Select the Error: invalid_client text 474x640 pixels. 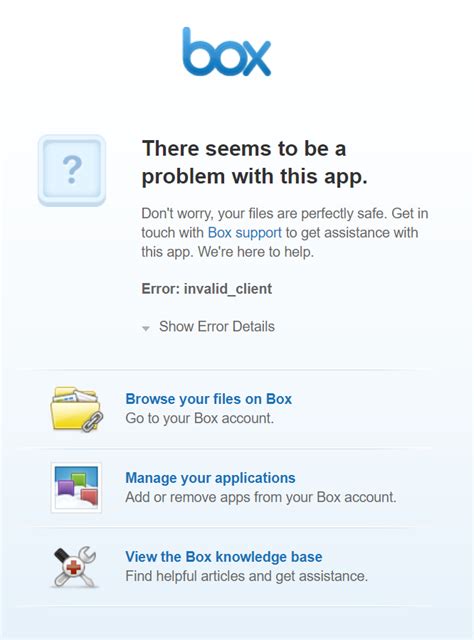tap(207, 289)
